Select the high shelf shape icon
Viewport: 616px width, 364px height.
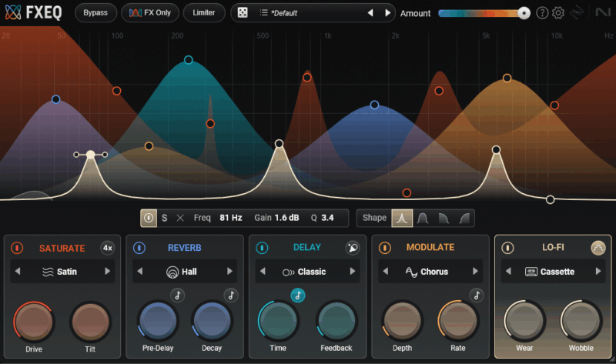click(464, 218)
